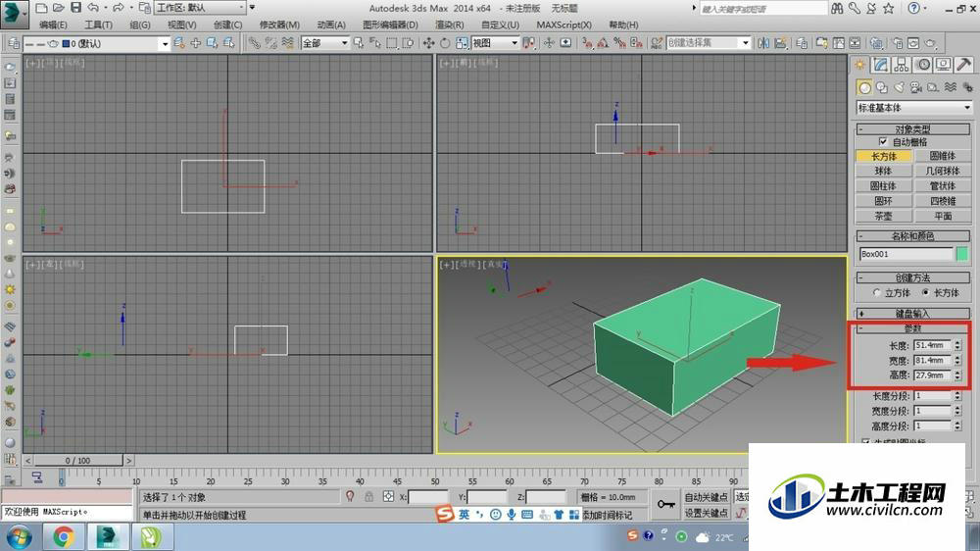Open the selection filter 全部 dropdown

[325, 43]
